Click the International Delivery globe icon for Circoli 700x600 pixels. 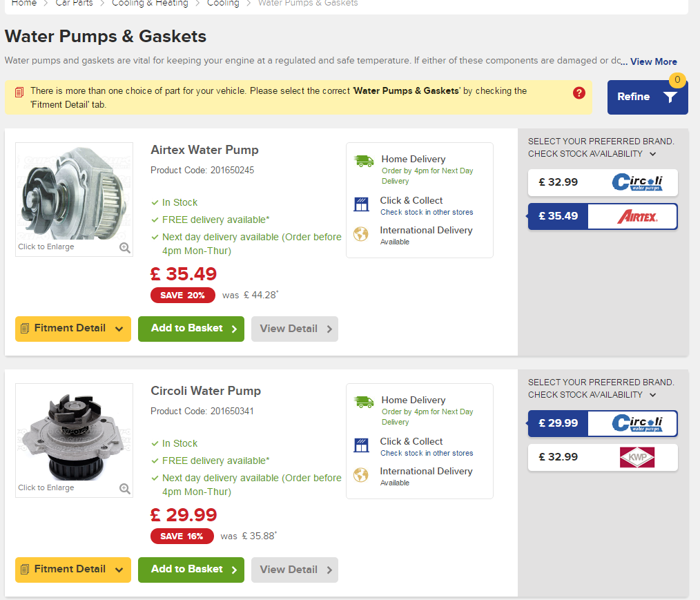tap(361, 475)
